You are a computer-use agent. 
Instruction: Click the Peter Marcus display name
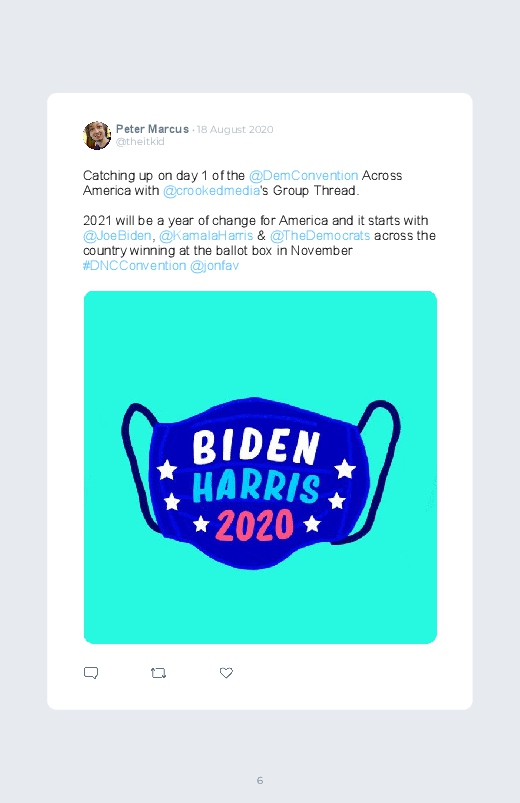pos(152,129)
